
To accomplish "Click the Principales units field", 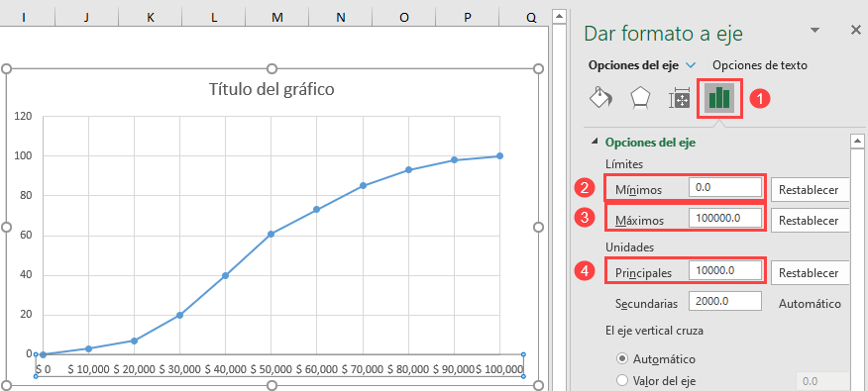I will (x=725, y=270).
